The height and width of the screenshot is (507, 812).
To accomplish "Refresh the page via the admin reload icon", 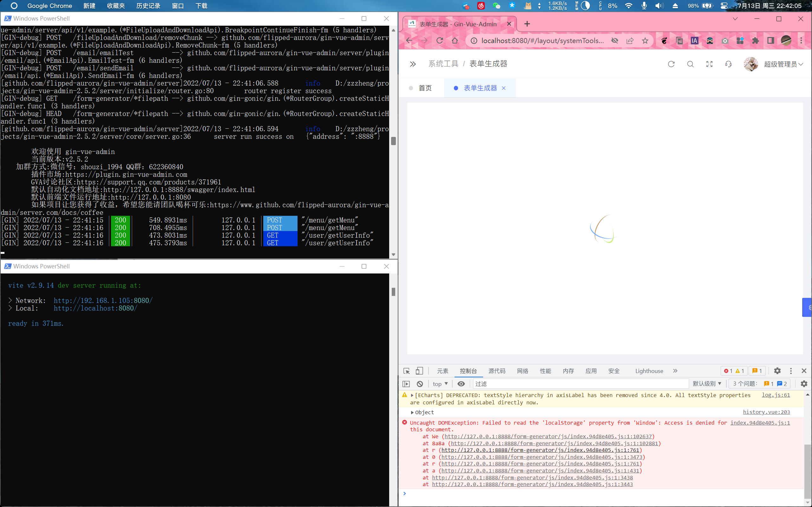I will [671, 64].
